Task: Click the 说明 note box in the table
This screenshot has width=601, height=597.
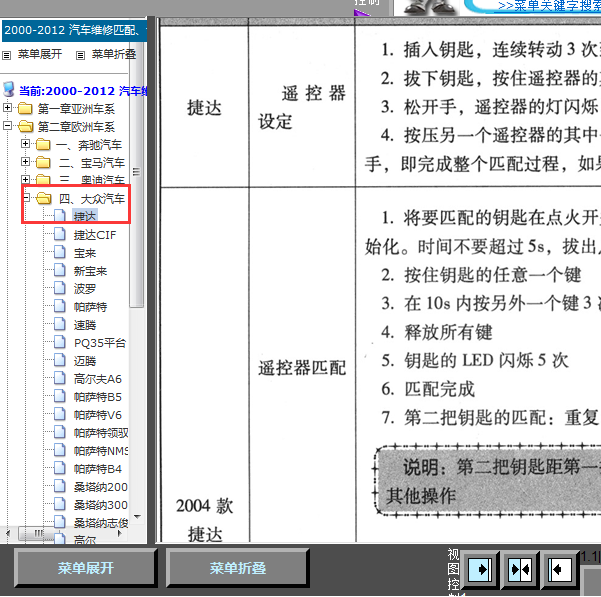Action: 487,481
